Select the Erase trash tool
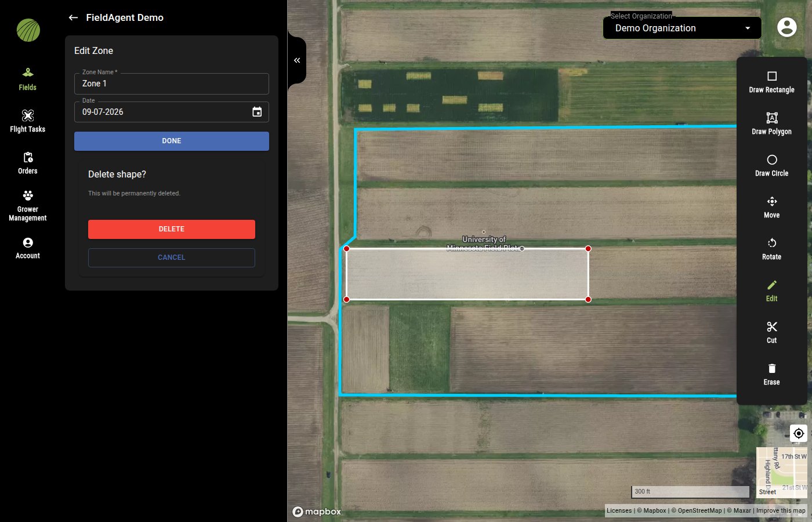This screenshot has height=522, width=812. point(771,375)
